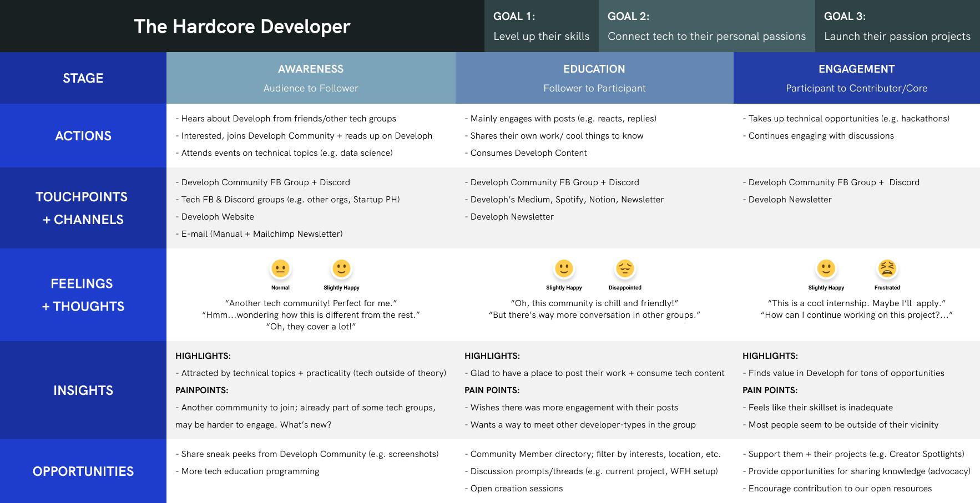The image size is (980, 503).
Task: Click the INSIGHTS row label
Action: click(x=83, y=390)
